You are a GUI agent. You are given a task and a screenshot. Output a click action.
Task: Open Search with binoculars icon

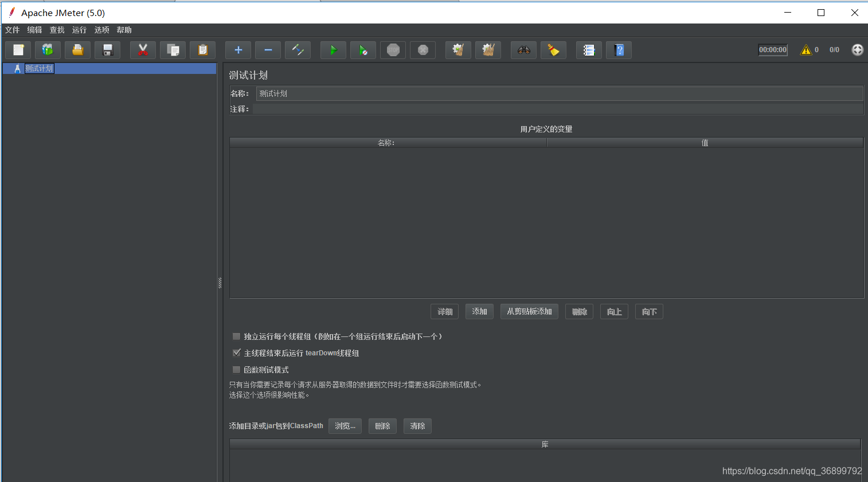click(x=523, y=50)
